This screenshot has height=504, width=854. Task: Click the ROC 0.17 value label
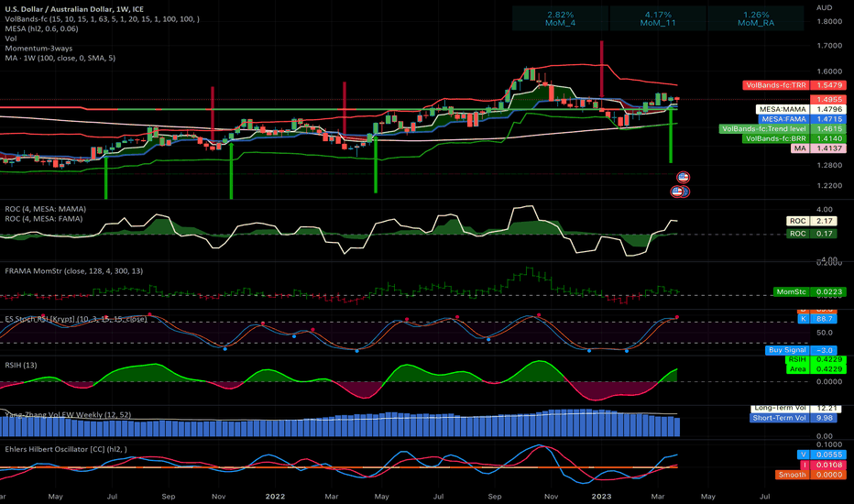coord(812,234)
